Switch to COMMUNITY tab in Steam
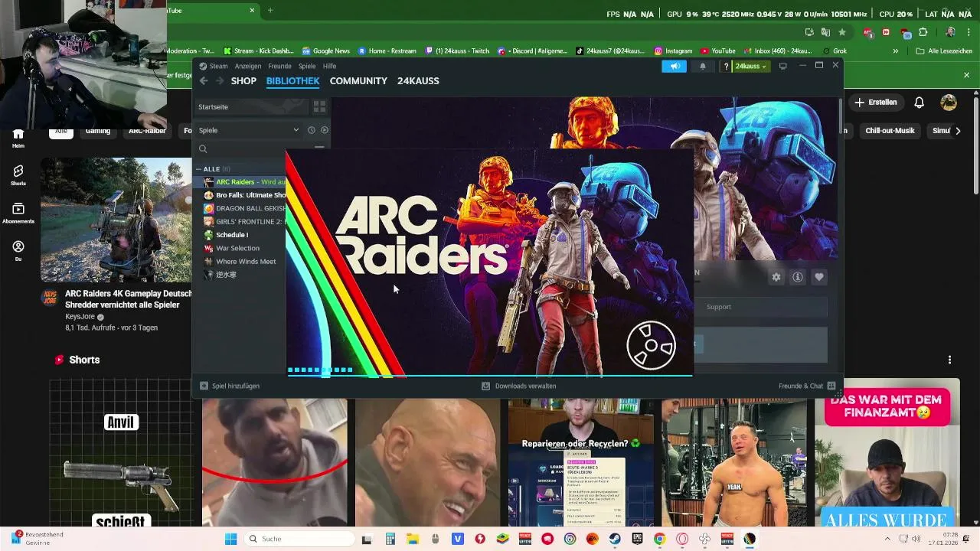 358,80
